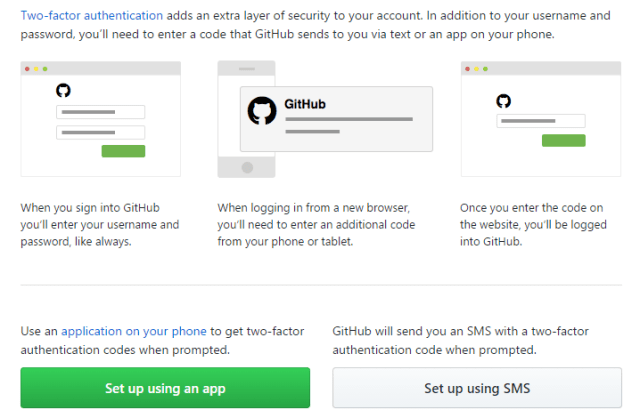Open the application on your phone link
This screenshot has width=640, height=418.
134,330
